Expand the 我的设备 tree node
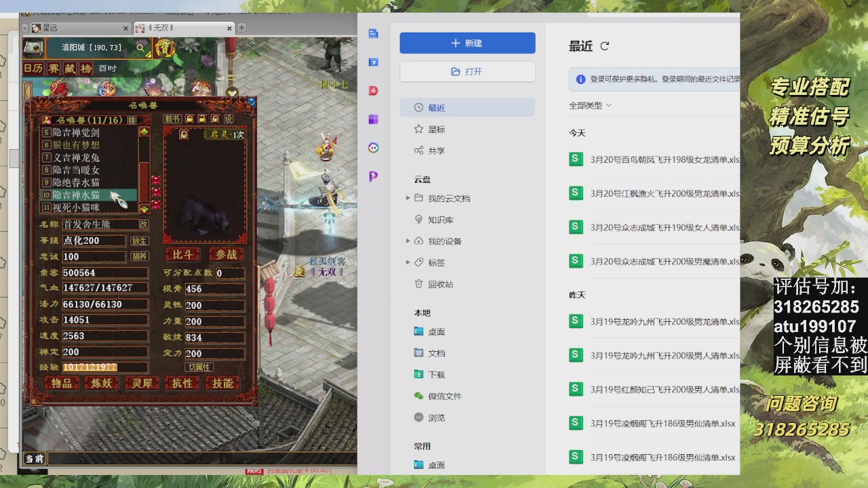The height and width of the screenshot is (488, 868). (408, 241)
